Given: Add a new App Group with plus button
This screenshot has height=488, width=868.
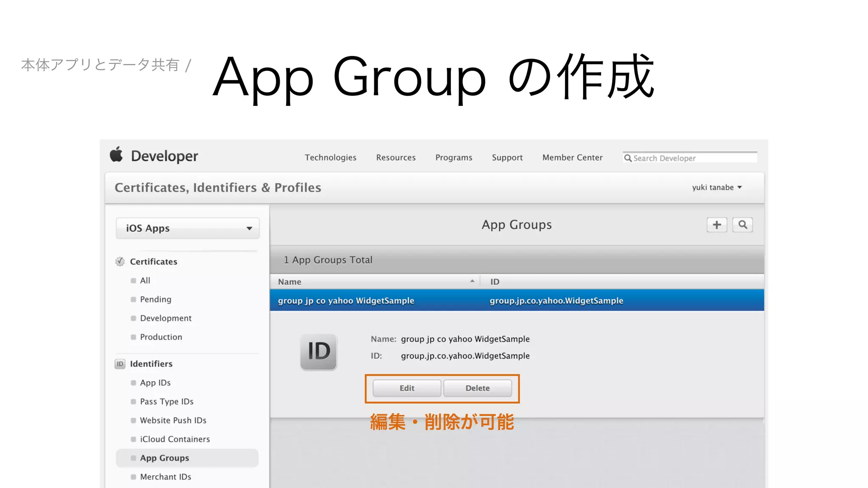Looking at the screenshot, I should (x=717, y=225).
